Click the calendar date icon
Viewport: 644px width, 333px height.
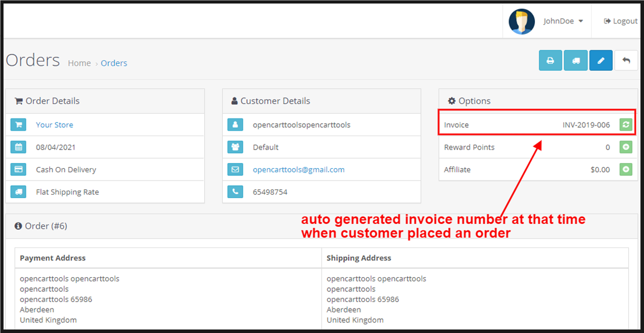pyautogui.click(x=18, y=147)
